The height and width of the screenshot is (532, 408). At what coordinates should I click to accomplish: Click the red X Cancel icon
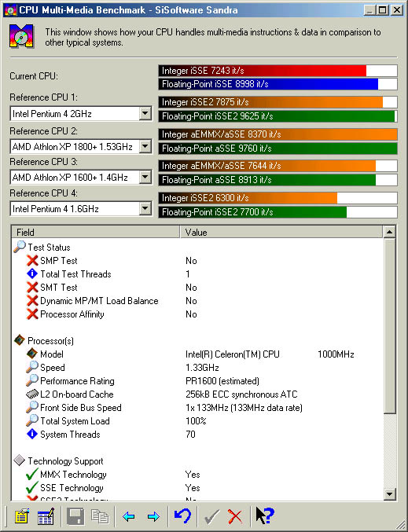tap(235, 517)
